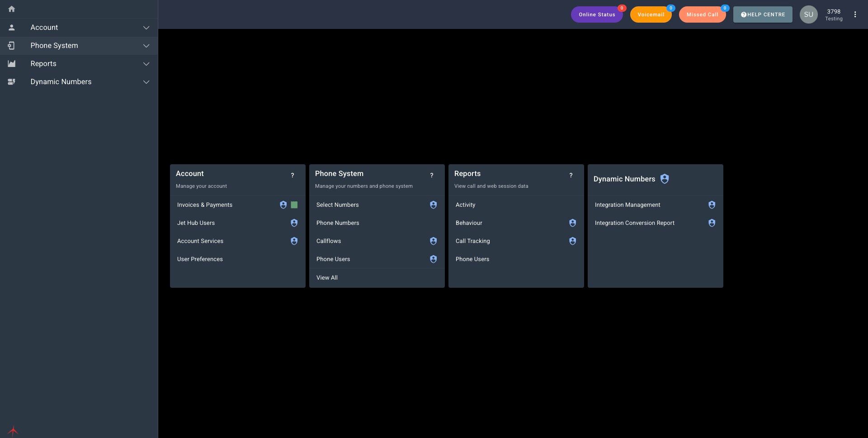
Task: Click the help question mark on Phone System card
Action: point(432,175)
